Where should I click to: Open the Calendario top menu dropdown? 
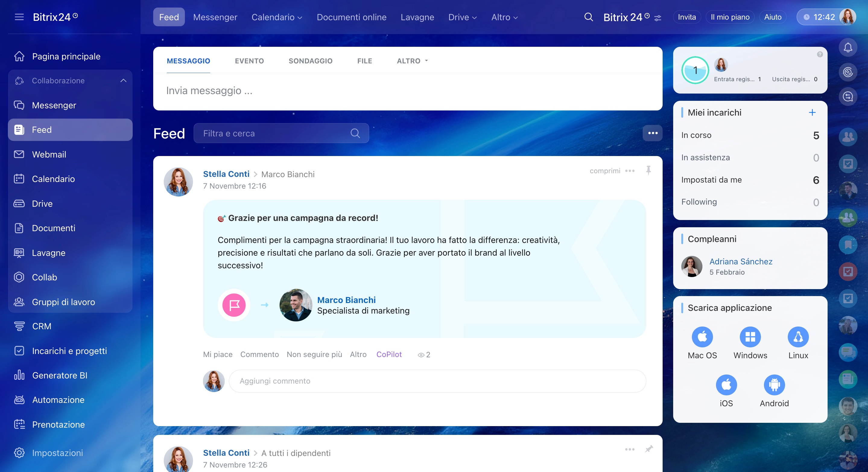(x=277, y=17)
